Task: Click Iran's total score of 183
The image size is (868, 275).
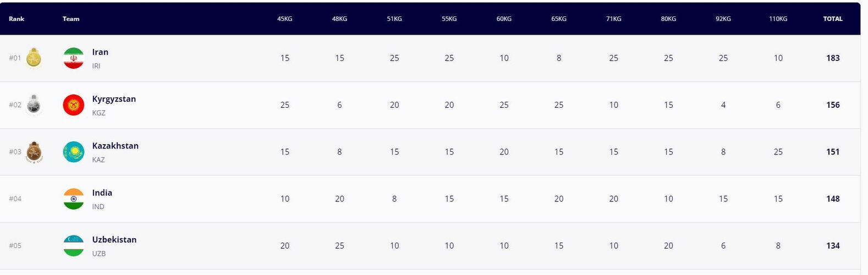Action: point(832,58)
